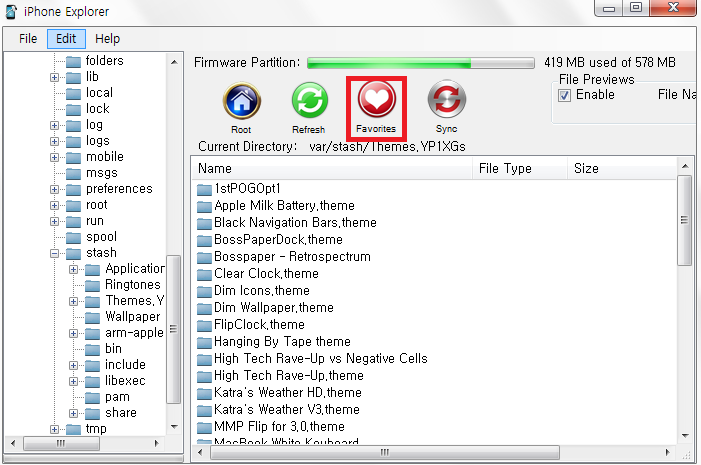Image resolution: width=701 pixels, height=465 pixels.
Task: Select MMP Flip for 3.0.theme folder
Action: 279,427
